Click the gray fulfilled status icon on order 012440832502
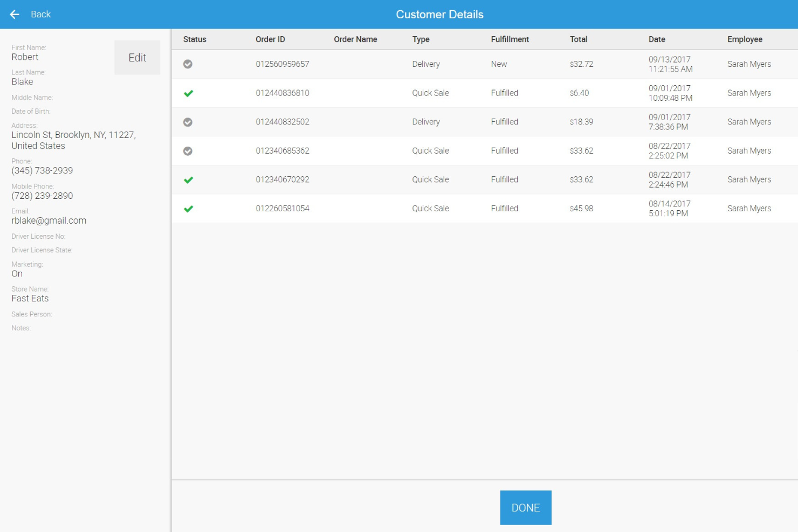The height and width of the screenshot is (532, 798). click(x=188, y=122)
